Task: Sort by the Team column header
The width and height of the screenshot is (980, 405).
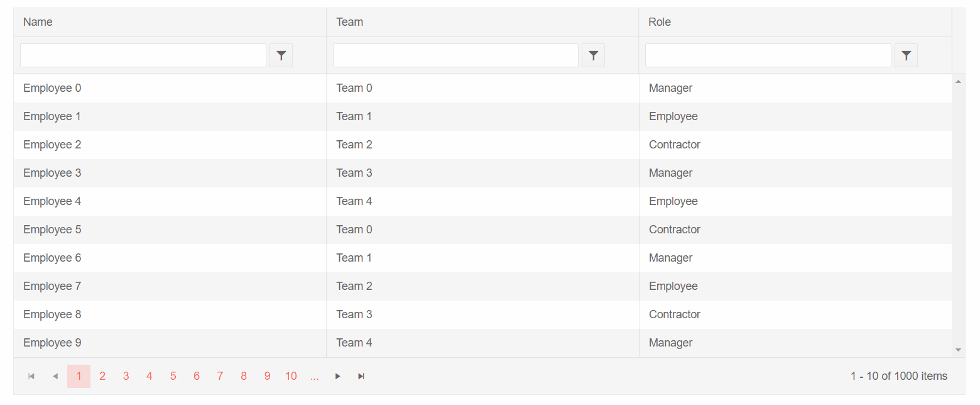Action: (482, 22)
